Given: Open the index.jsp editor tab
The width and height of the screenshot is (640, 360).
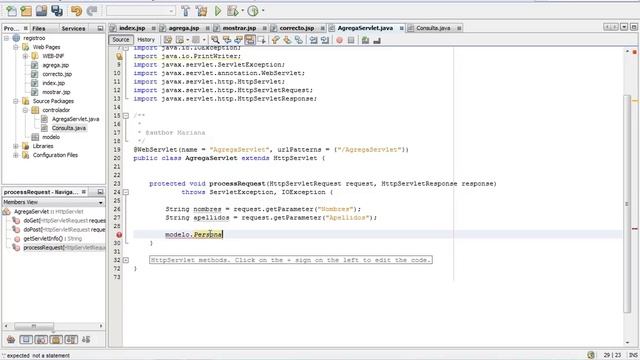Looking at the screenshot, I should [x=133, y=28].
